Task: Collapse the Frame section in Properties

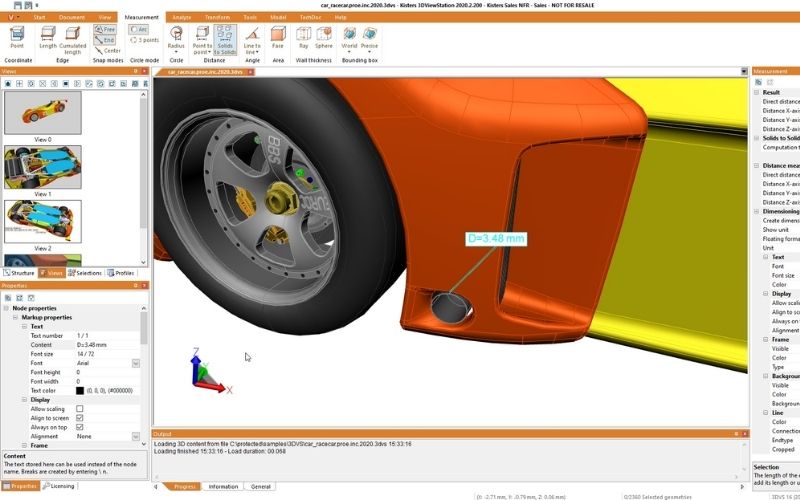Action: point(24,445)
